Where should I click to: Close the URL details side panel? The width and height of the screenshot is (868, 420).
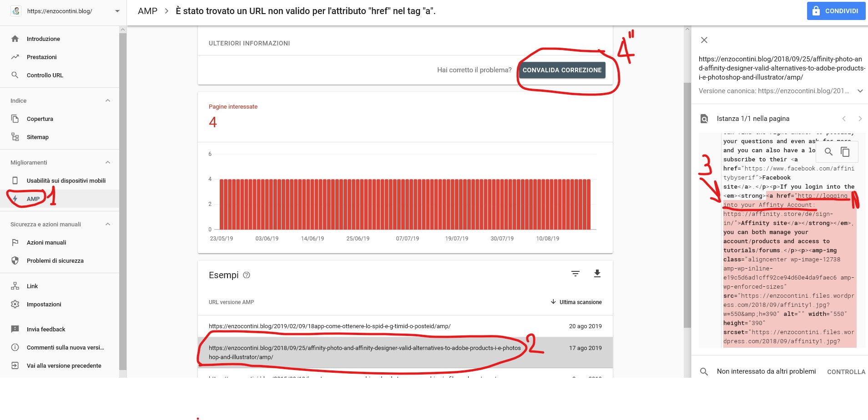pos(704,40)
